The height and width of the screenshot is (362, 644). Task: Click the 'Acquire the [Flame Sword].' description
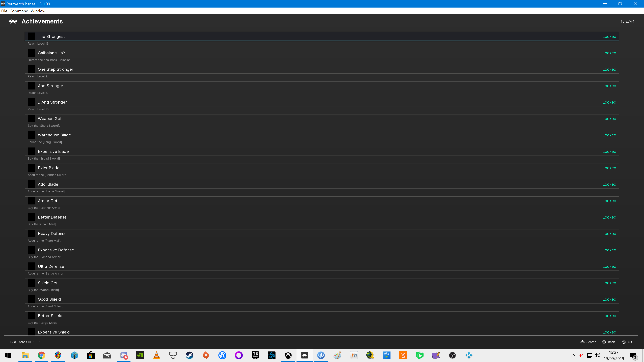pyautogui.click(x=47, y=191)
